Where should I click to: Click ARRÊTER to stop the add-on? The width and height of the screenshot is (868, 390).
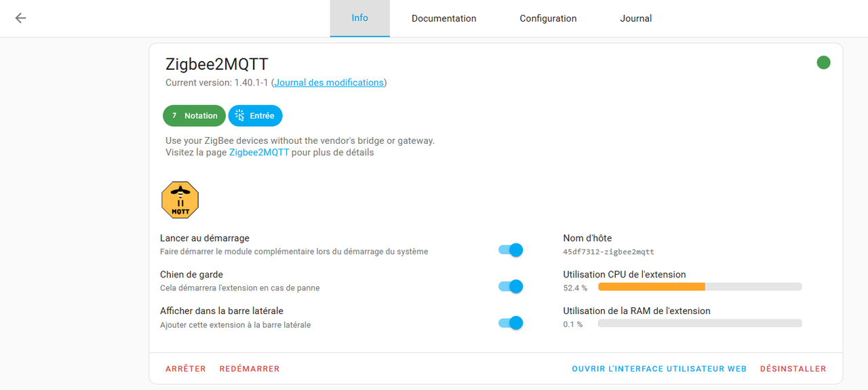coord(186,369)
